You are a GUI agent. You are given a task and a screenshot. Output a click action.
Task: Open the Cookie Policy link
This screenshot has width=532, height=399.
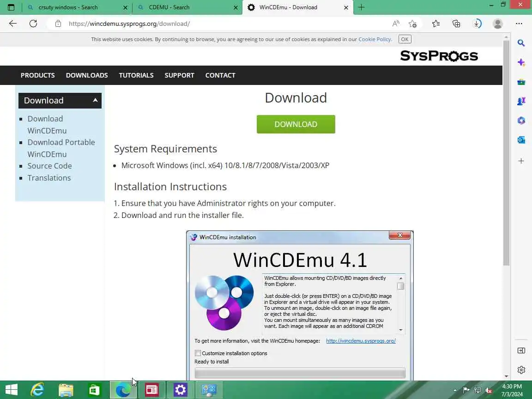pyautogui.click(x=375, y=39)
